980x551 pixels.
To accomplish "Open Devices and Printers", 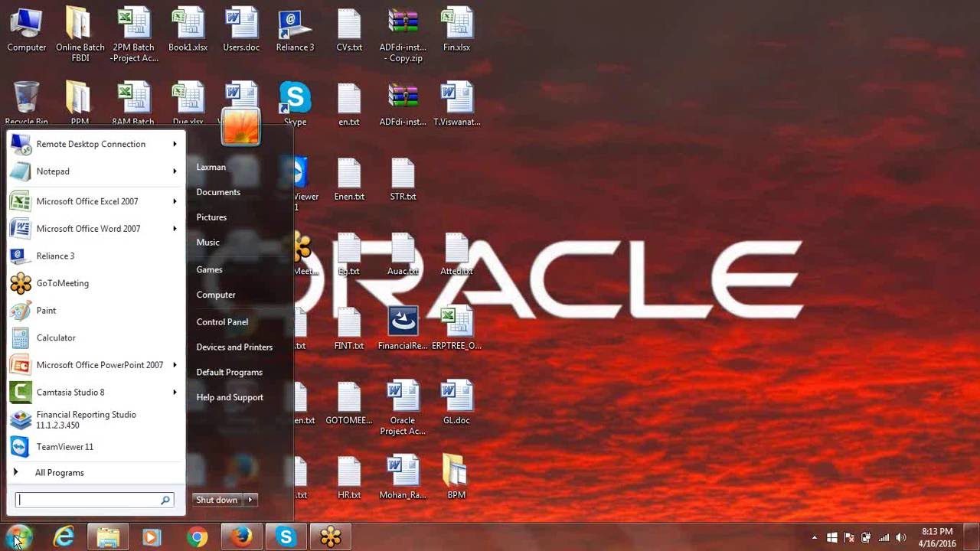I will (x=234, y=347).
